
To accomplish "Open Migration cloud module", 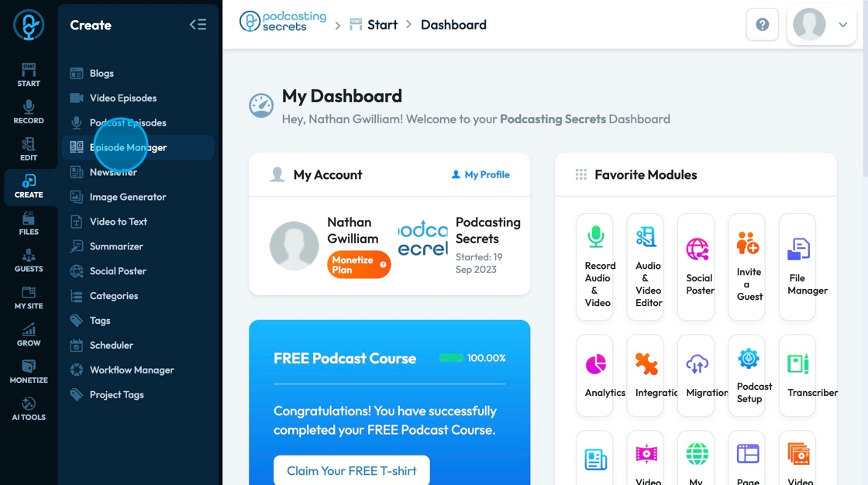I will click(x=696, y=376).
